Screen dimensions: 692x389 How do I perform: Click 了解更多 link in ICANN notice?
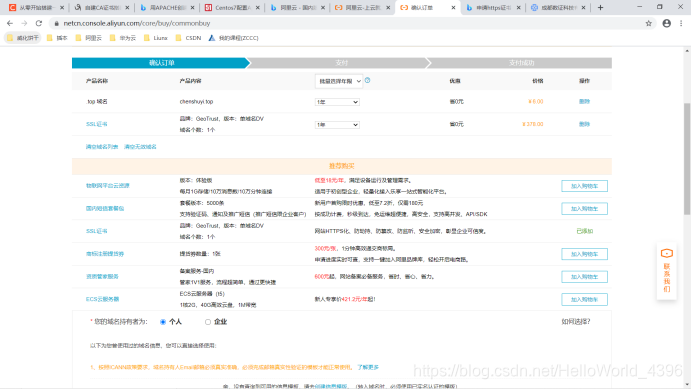(x=368, y=367)
